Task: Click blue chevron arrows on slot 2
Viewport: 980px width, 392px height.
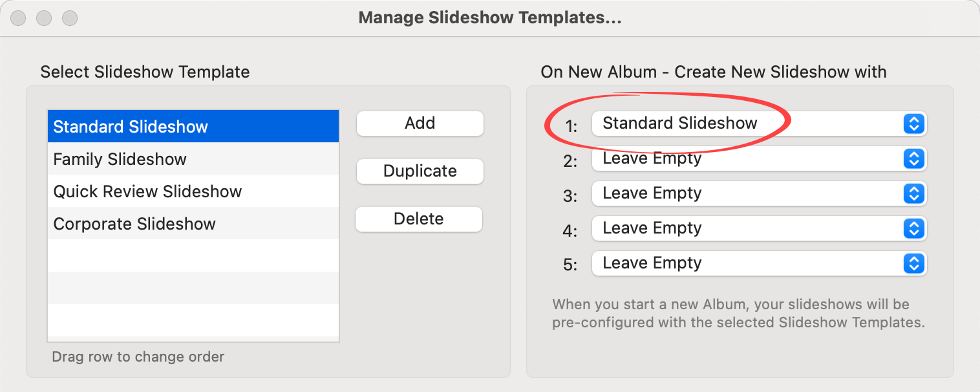Action: point(913,158)
